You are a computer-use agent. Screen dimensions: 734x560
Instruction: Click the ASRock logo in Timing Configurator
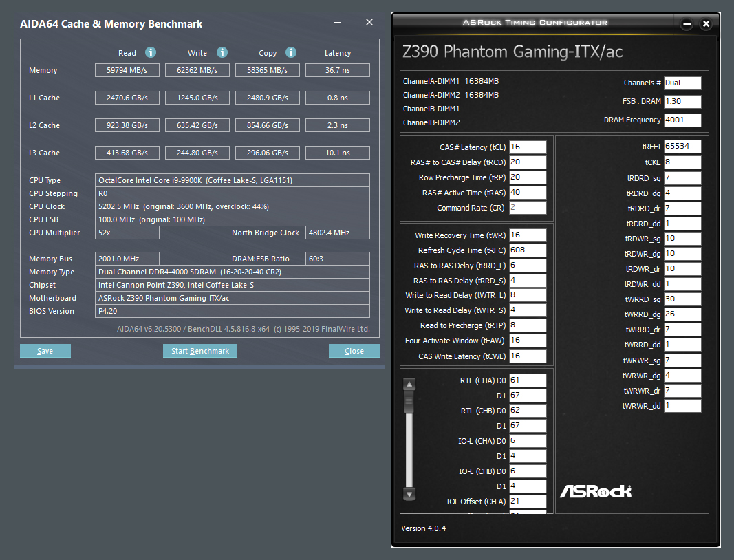pyautogui.click(x=596, y=491)
